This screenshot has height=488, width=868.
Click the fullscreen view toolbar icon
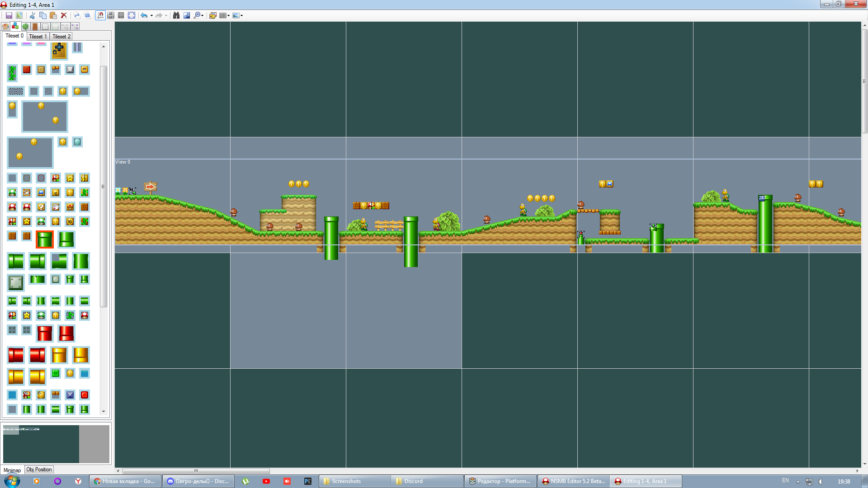pyautogui.click(x=132, y=15)
